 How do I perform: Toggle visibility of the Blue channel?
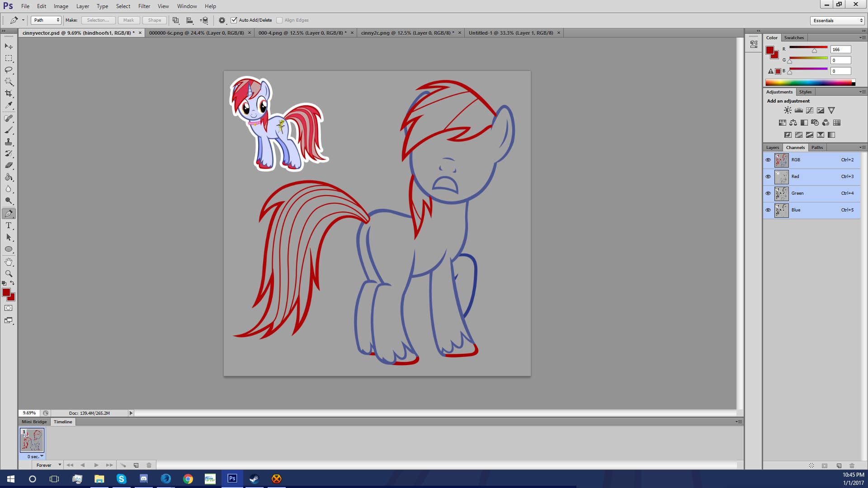pos(768,210)
